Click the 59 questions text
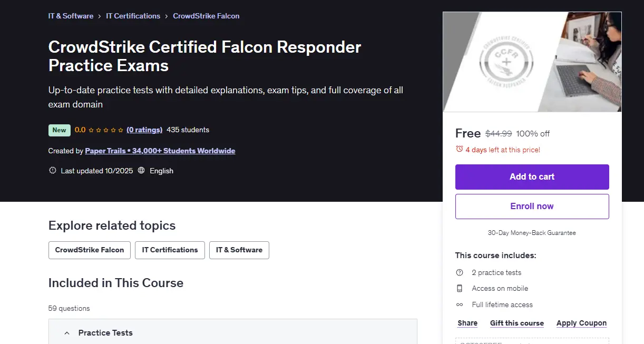This screenshot has width=644, height=344. [x=69, y=308]
